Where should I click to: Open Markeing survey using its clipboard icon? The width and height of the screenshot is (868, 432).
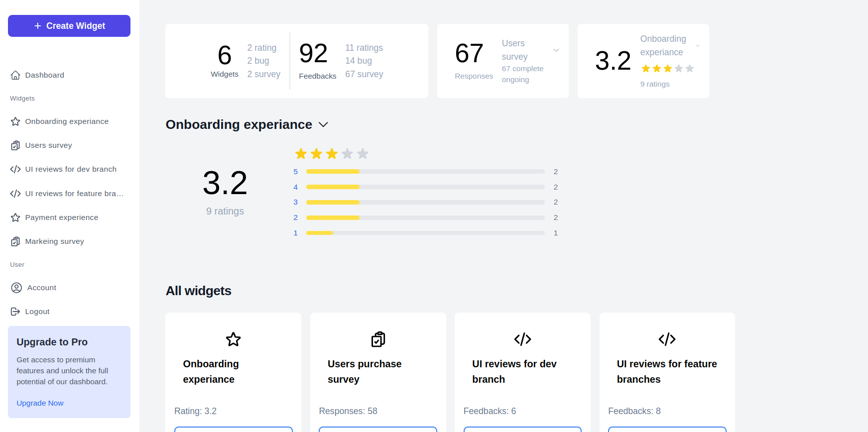15,241
